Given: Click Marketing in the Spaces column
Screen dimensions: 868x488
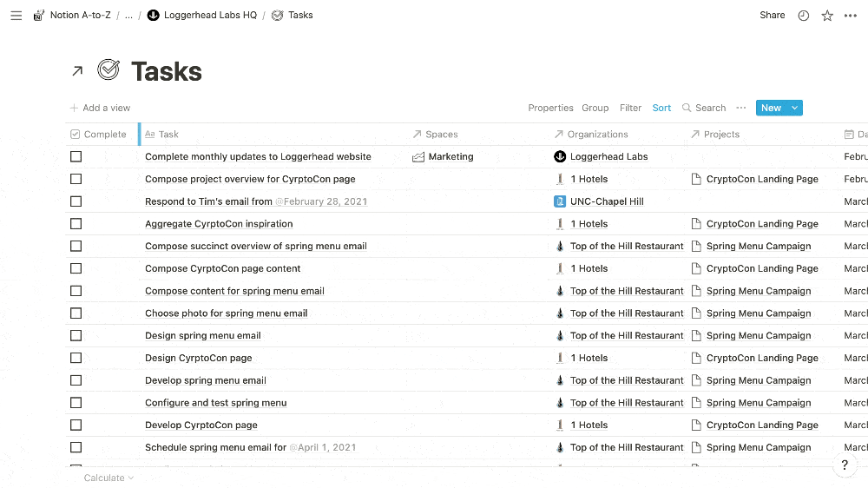Looking at the screenshot, I should [450, 157].
